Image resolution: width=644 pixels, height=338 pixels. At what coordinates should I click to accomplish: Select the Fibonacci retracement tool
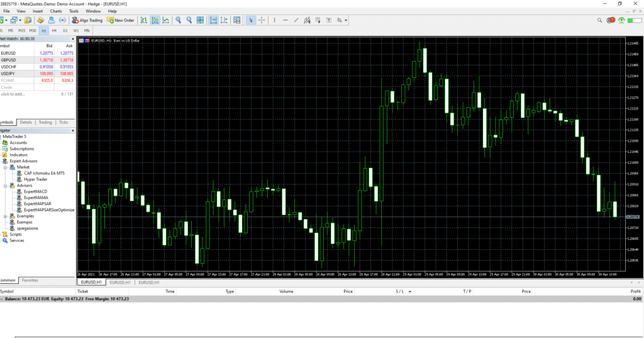tap(318, 20)
